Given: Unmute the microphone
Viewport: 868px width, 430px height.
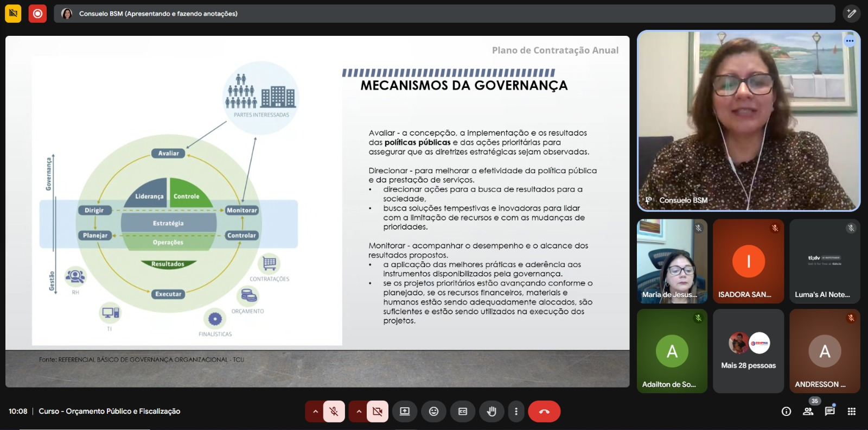Looking at the screenshot, I should (x=334, y=412).
